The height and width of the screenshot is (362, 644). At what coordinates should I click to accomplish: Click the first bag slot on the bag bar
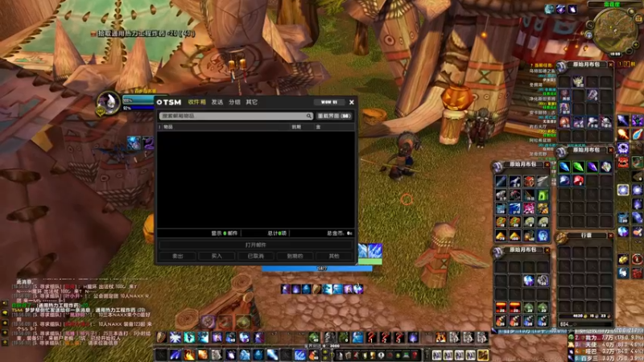click(437, 355)
